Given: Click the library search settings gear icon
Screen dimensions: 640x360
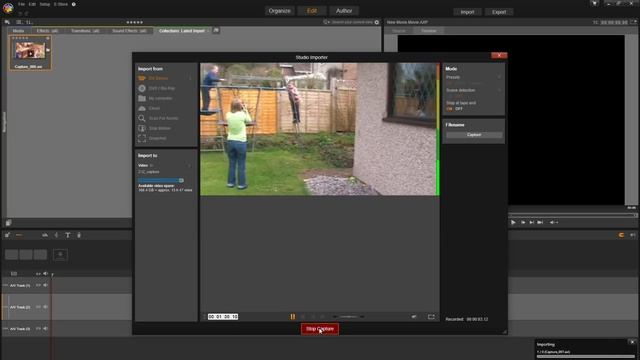Looking at the screenshot, I should tap(377, 22).
